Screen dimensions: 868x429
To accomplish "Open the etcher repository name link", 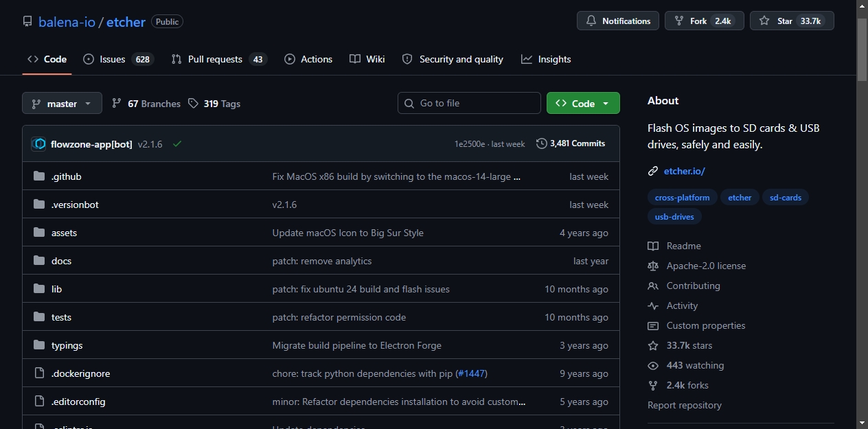I will tap(126, 22).
